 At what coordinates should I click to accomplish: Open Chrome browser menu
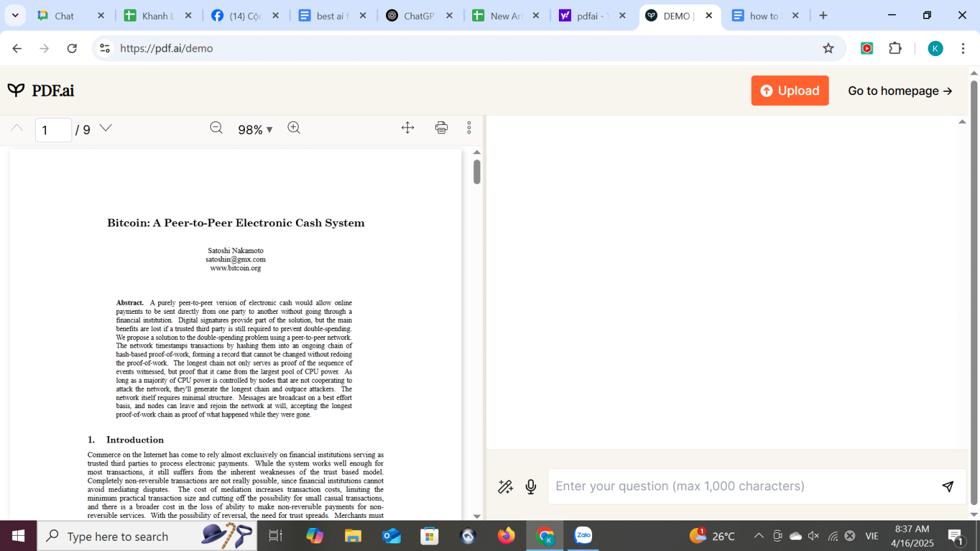click(963, 48)
